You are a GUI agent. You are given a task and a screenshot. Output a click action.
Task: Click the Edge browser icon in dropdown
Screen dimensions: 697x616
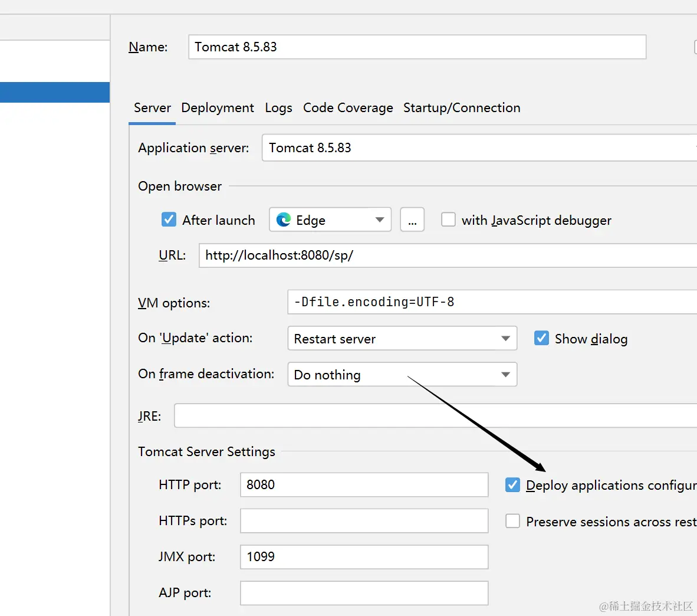pos(284,219)
